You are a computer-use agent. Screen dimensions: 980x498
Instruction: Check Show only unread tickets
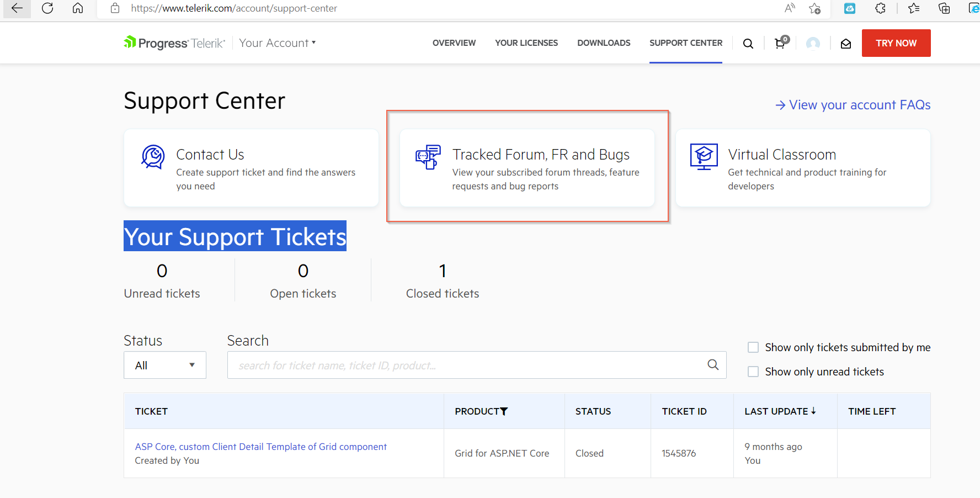[x=753, y=372]
